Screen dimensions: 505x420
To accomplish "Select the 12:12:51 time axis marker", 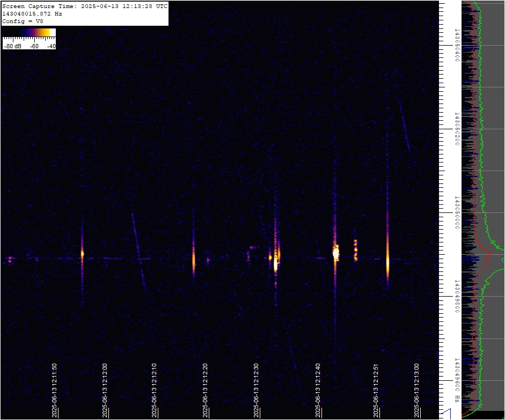I will tap(376, 390).
